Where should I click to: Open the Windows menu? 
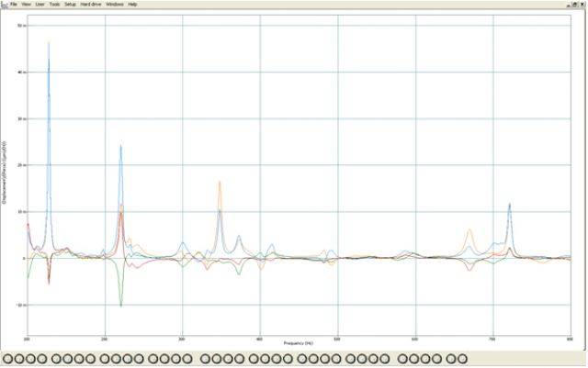[x=115, y=4]
